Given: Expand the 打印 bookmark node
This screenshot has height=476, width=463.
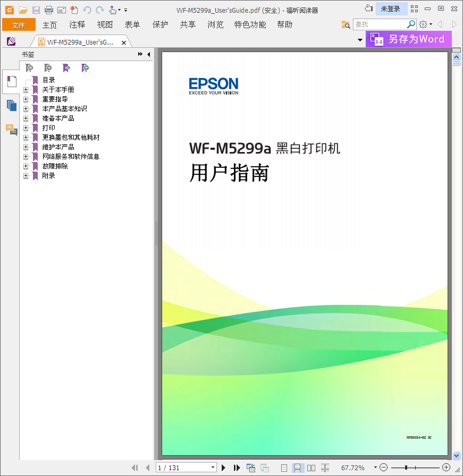Looking at the screenshot, I should point(26,128).
